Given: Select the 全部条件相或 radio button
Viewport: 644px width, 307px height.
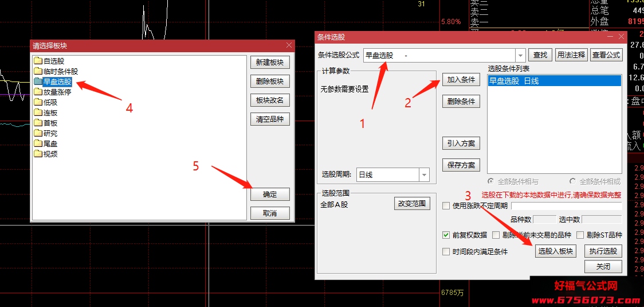Looking at the screenshot, I should [573, 181].
